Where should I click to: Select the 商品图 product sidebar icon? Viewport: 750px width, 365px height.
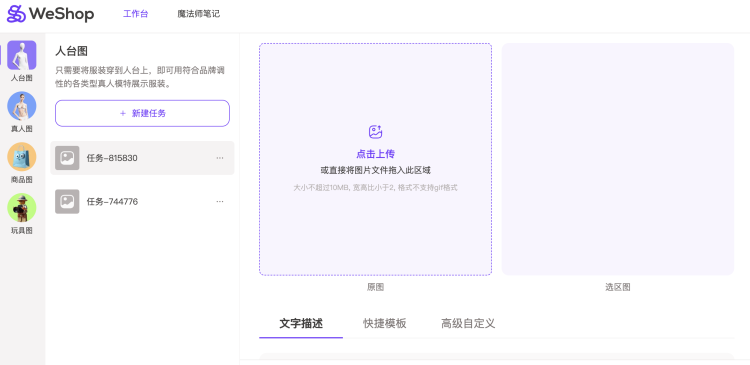[22, 157]
